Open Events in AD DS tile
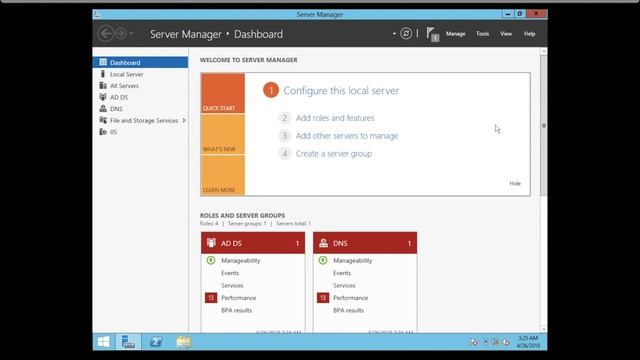This screenshot has height=360, width=640. 230,273
